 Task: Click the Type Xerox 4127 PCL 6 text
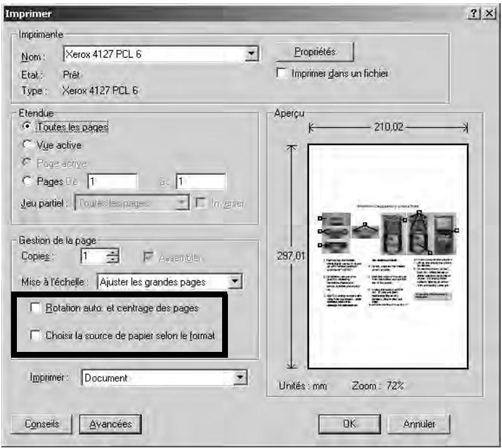(x=100, y=90)
